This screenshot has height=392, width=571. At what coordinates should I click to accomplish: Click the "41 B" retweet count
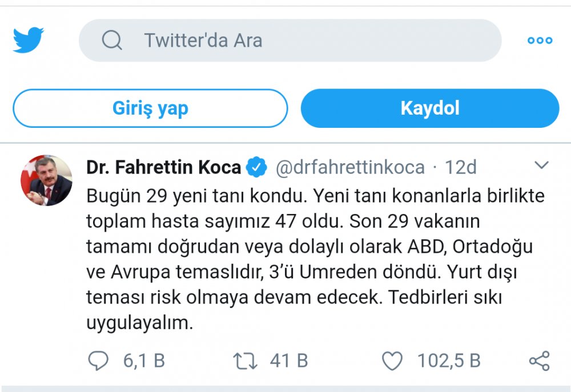tap(289, 361)
